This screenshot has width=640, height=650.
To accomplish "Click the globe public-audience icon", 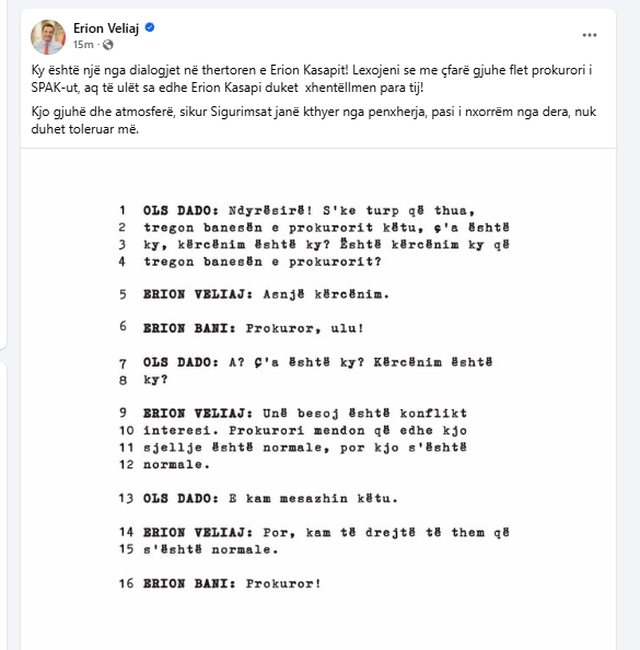I will 108,46.
